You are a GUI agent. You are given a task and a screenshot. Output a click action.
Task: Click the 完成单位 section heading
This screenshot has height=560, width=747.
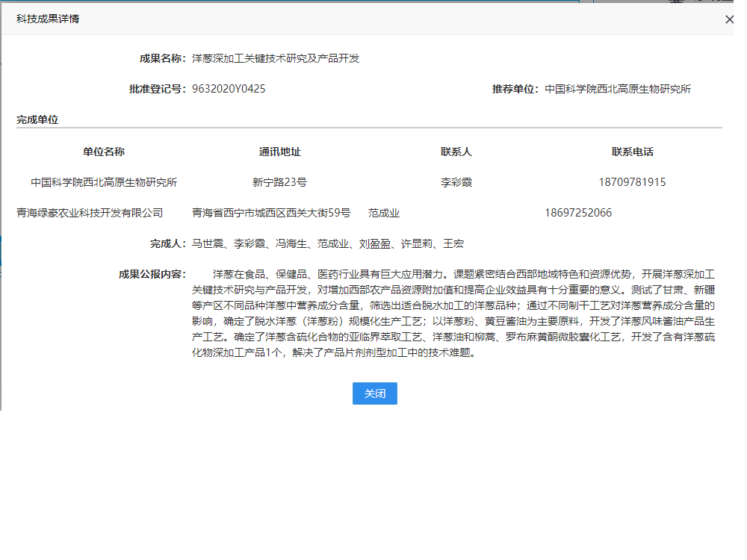(37, 119)
